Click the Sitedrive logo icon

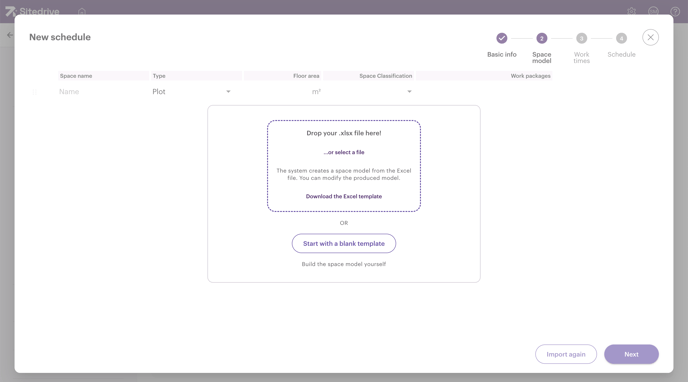10,11
